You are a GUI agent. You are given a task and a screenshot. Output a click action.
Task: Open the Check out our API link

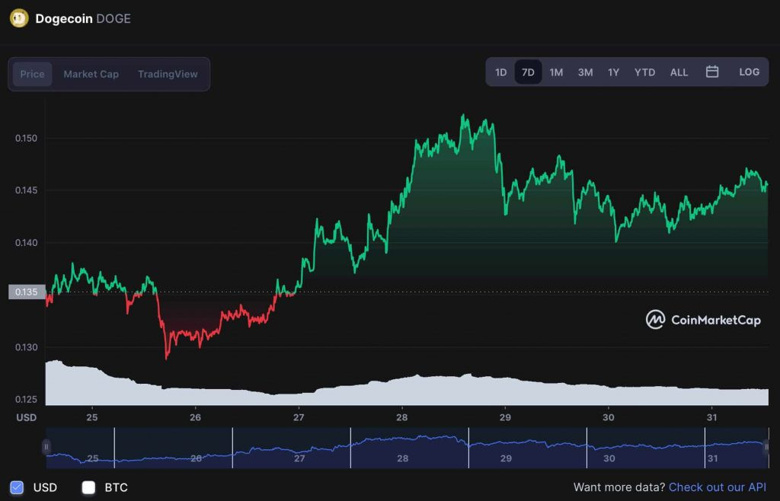pos(717,487)
